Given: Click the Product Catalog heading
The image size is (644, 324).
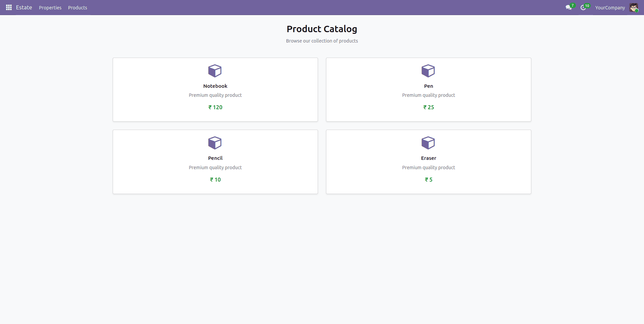Looking at the screenshot, I should [x=322, y=29].
